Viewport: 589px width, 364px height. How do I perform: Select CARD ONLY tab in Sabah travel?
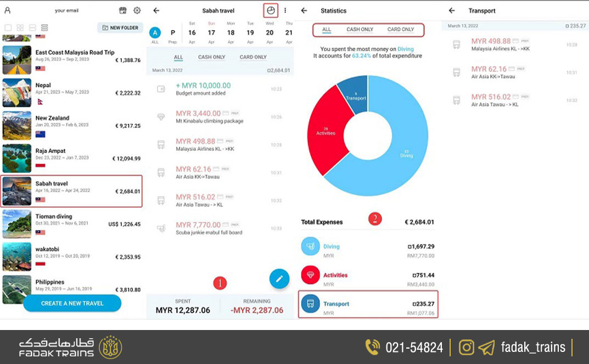pyautogui.click(x=253, y=57)
